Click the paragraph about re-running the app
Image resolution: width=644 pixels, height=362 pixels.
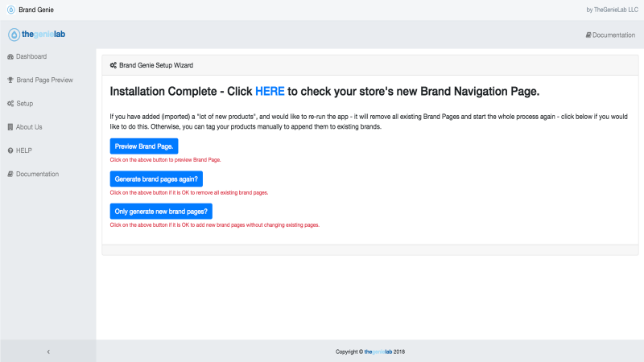coord(369,121)
